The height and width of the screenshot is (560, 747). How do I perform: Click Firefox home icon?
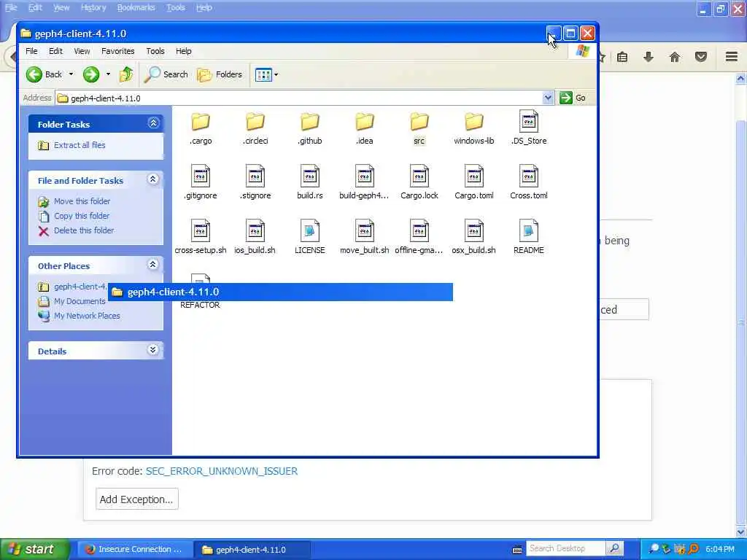click(x=675, y=57)
